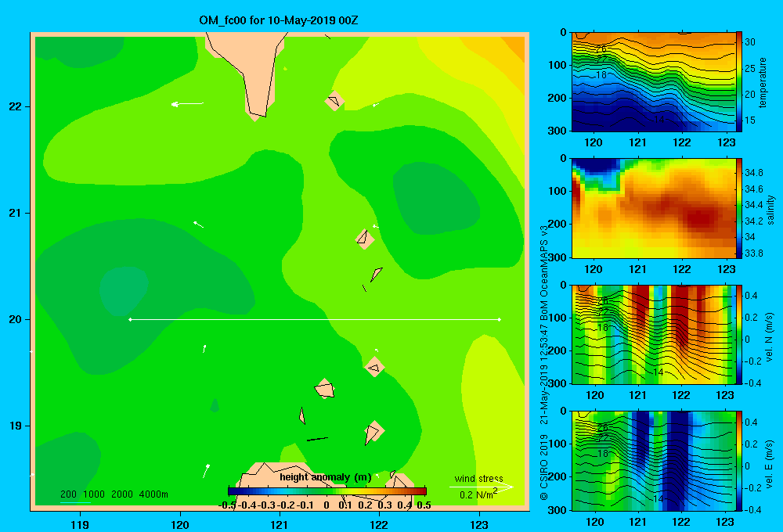The width and height of the screenshot is (783, 532).
Task: Click the '200 1000 2000 4000m' depth legend
Action: 114,494
